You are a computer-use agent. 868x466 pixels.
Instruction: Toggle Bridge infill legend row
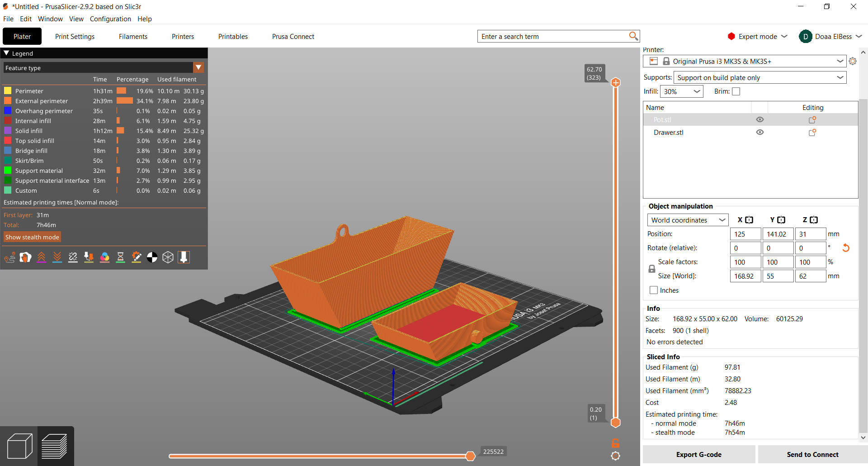click(x=103, y=151)
